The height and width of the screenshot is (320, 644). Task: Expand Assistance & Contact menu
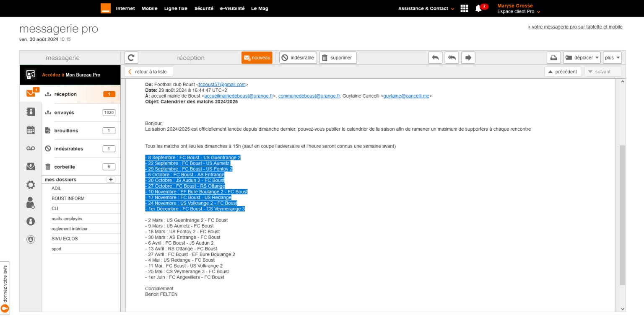pos(426,8)
